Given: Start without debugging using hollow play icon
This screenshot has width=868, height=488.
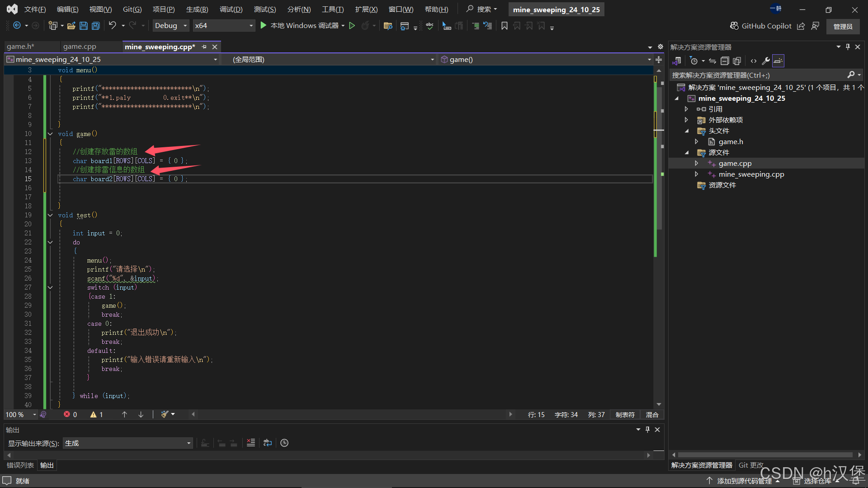Looking at the screenshot, I should click(352, 26).
